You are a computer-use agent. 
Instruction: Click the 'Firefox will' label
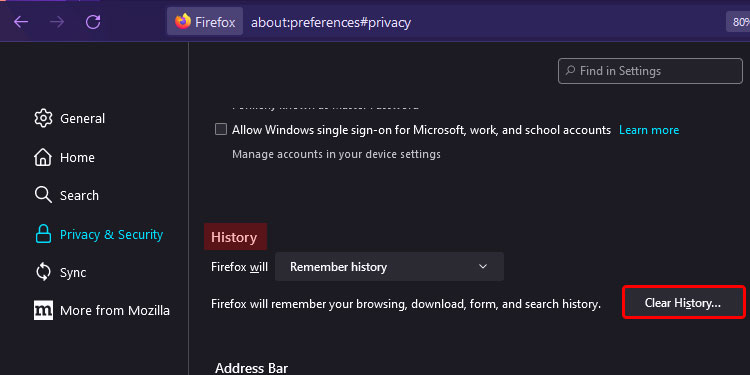click(x=239, y=266)
